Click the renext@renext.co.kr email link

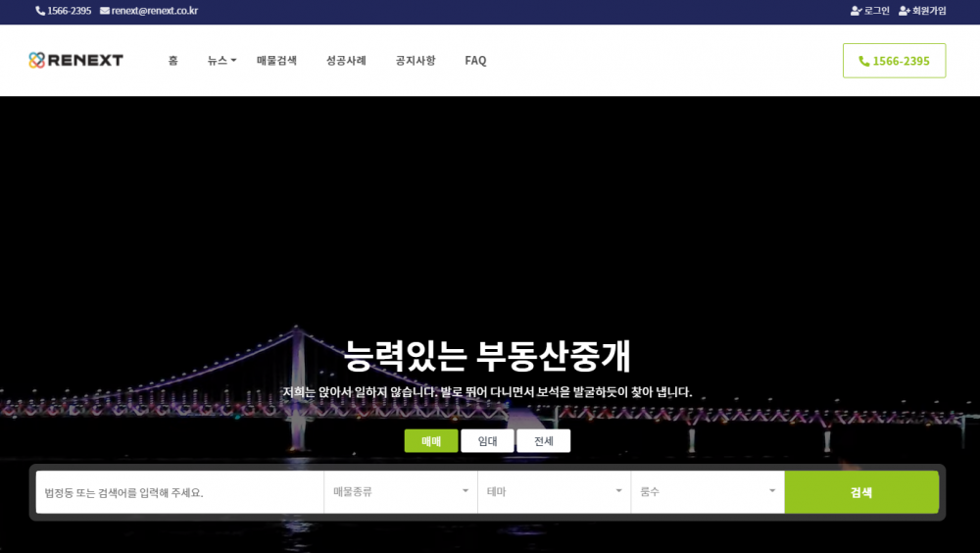[155, 11]
